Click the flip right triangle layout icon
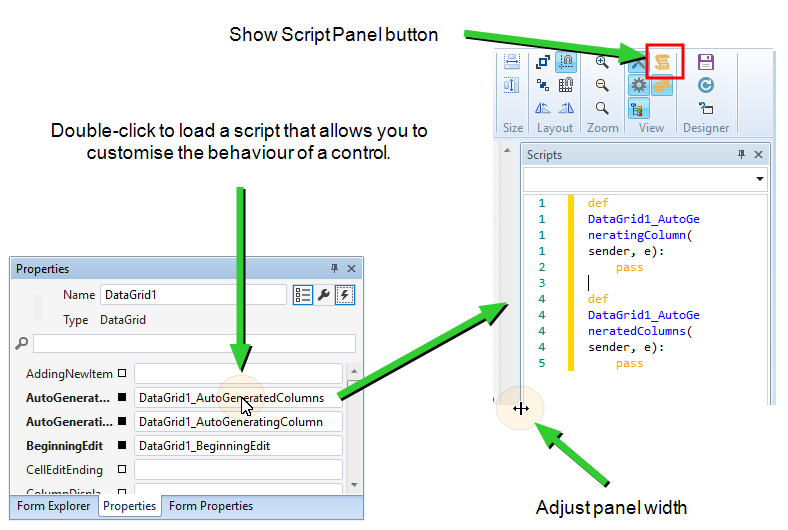788x530 pixels. pyautogui.click(x=566, y=108)
